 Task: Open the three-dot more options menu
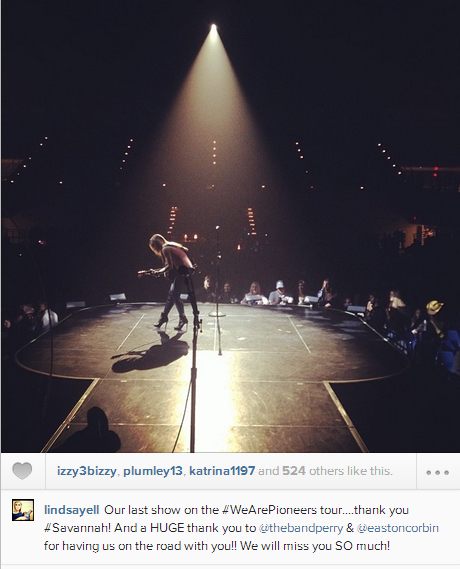point(438,472)
